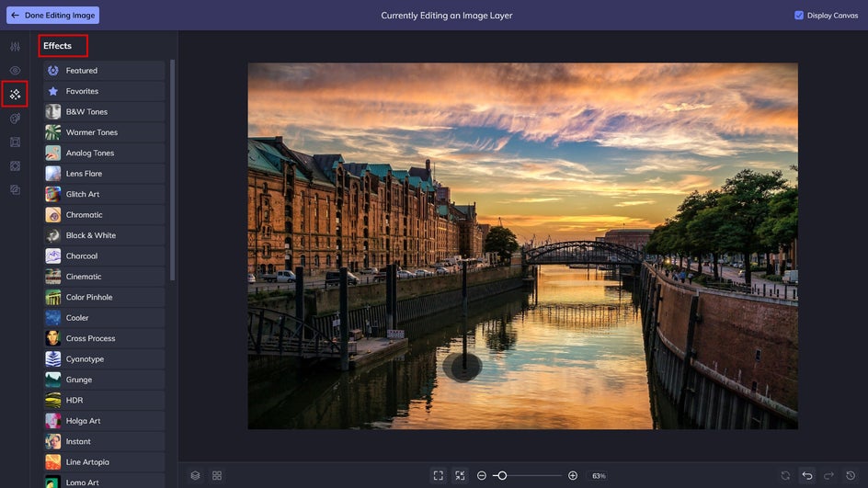Click the redo arrow icon
This screenshot has width=868, height=488.
coord(828,475)
